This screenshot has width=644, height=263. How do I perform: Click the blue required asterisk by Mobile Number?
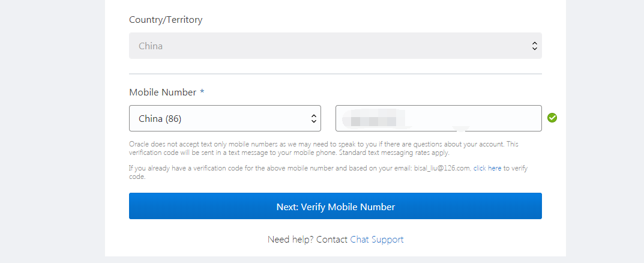tap(202, 92)
